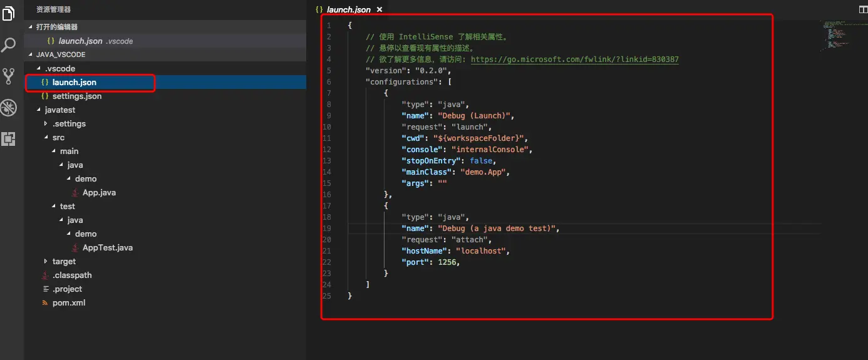Click the RSS-style icon beside pom.xml
This screenshot has height=360, width=868.
[45, 303]
